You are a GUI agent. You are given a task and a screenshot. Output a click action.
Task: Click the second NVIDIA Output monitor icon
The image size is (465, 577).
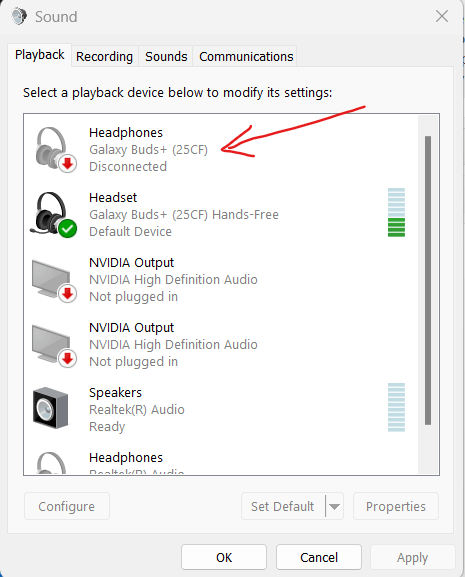[54, 346]
